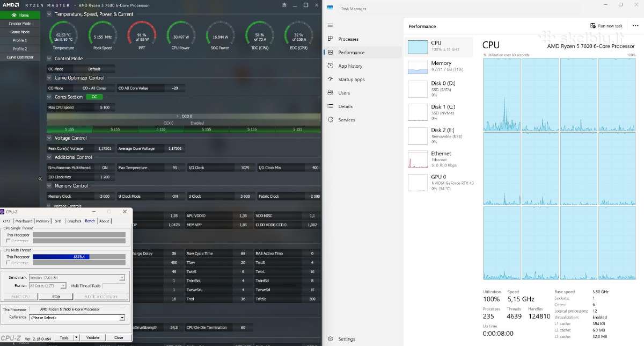
Task: Select Performance page in Task Manager sidebar
Action: 362,53
